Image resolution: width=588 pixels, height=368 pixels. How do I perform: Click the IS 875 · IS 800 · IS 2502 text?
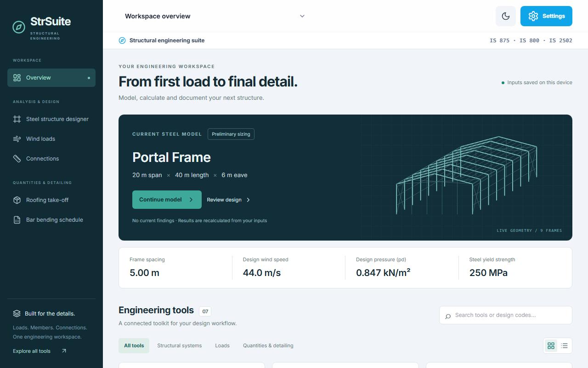click(x=531, y=40)
